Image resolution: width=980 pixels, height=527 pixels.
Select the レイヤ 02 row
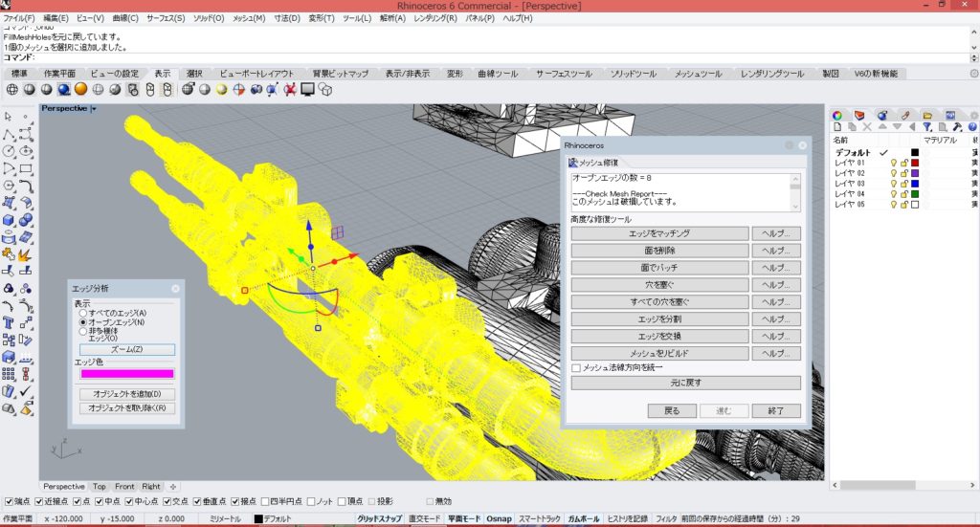pos(903,173)
